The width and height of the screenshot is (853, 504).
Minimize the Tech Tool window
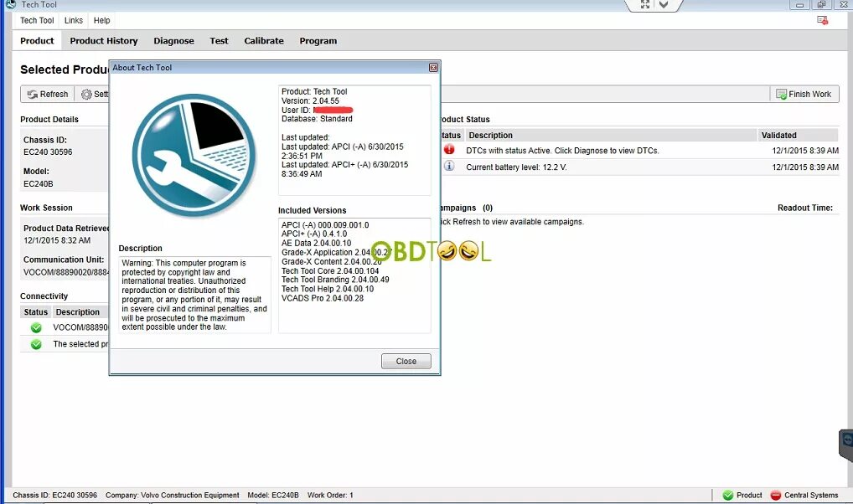tap(799, 5)
